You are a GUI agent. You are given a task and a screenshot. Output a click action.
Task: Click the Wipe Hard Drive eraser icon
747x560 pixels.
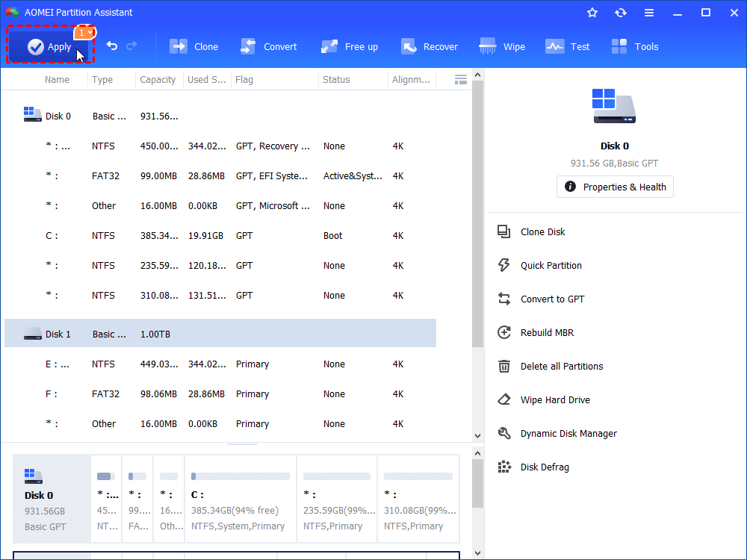coord(504,399)
